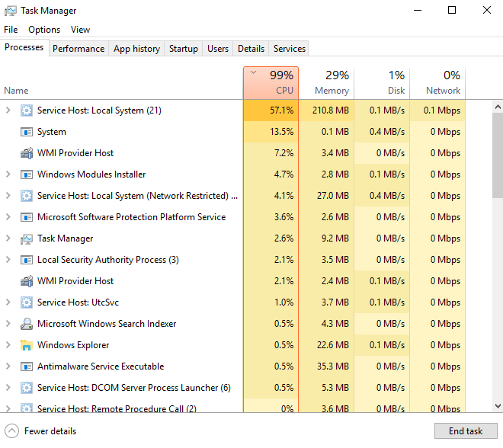Click the scrollbar up arrow

(x=498, y=107)
